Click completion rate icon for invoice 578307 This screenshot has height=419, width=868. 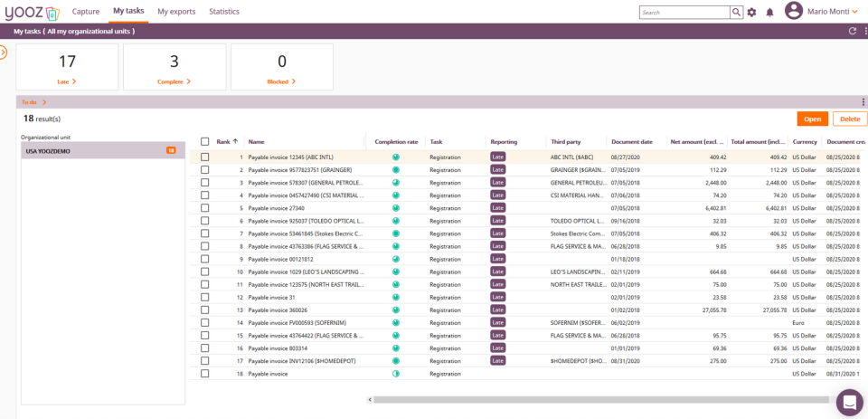click(396, 182)
